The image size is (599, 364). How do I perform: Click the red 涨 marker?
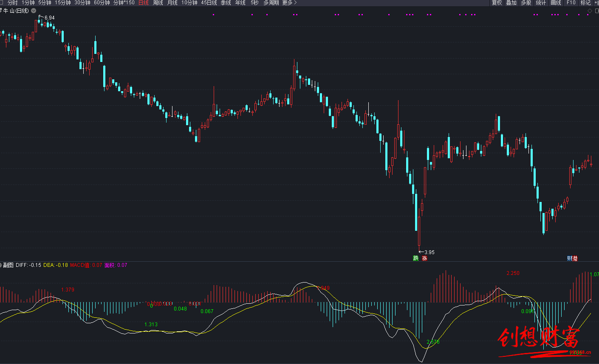click(424, 258)
